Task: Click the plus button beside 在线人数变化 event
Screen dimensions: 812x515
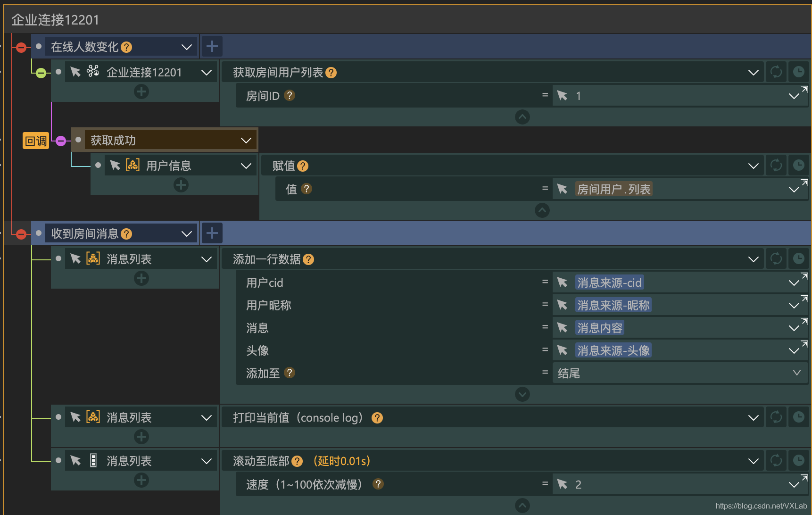Action: 212,46
